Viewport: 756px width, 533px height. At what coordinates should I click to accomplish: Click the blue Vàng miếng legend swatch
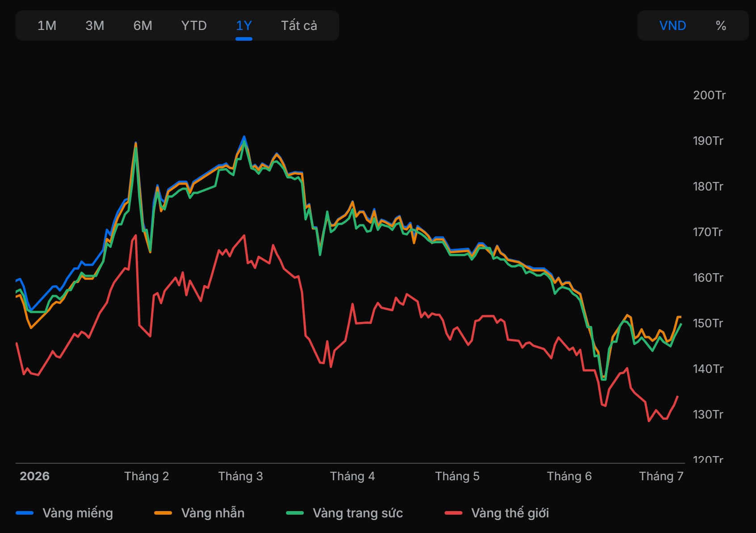pyautogui.click(x=25, y=513)
